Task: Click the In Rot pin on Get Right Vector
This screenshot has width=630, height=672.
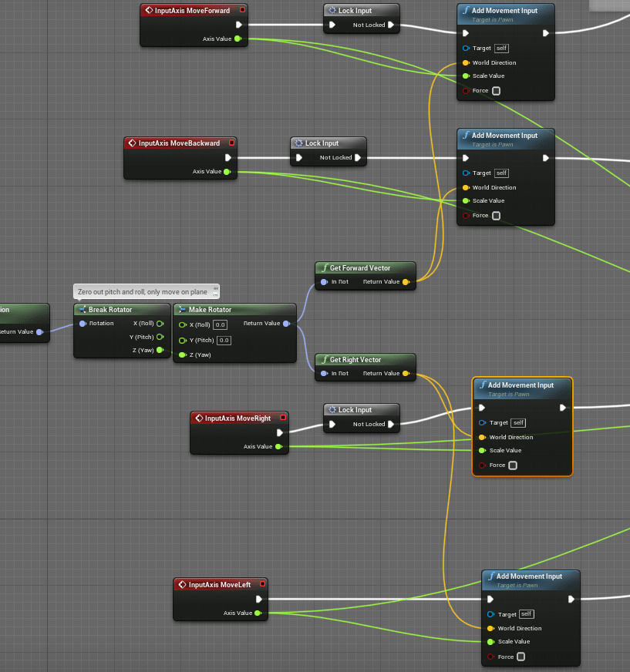Action: (323, 374)
